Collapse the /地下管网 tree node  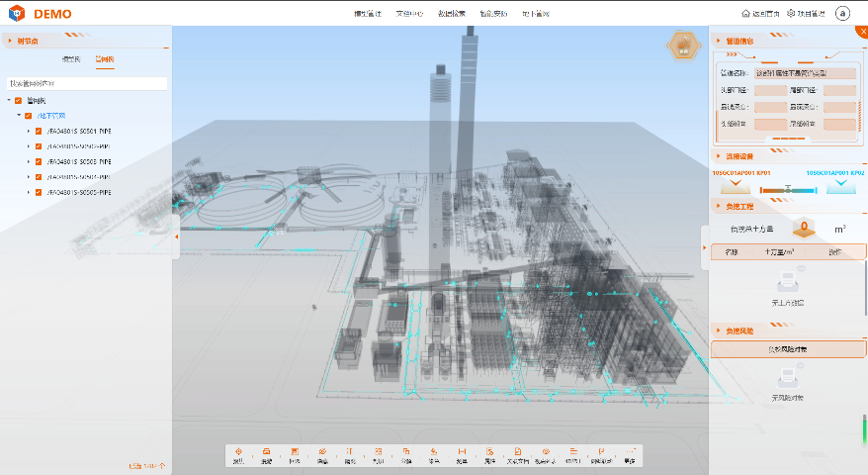click(x=18, y=116)
